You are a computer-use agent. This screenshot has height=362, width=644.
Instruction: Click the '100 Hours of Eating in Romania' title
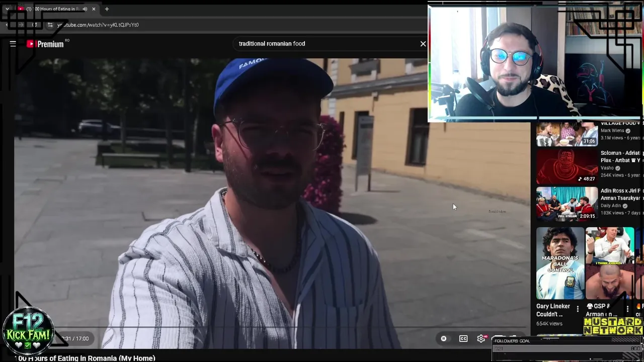[85, 358]
